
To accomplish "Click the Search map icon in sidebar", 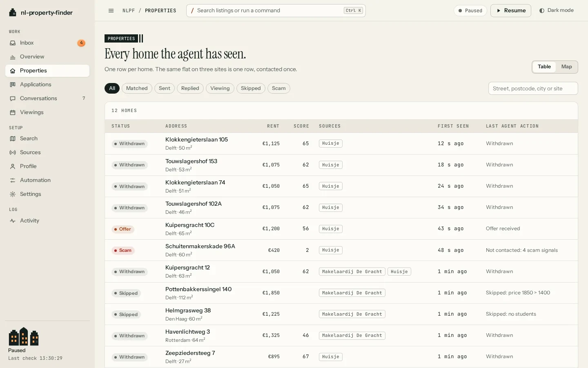I will click(13, 139).
